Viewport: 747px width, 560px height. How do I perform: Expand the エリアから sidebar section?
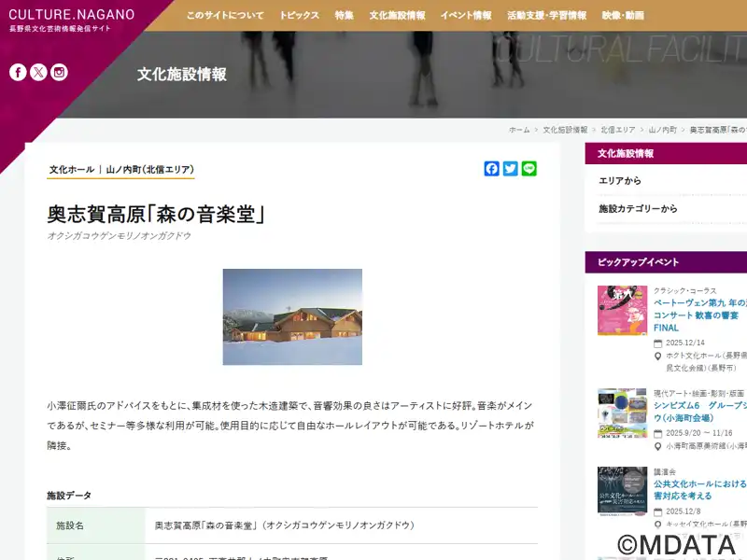tap(620, 181)
